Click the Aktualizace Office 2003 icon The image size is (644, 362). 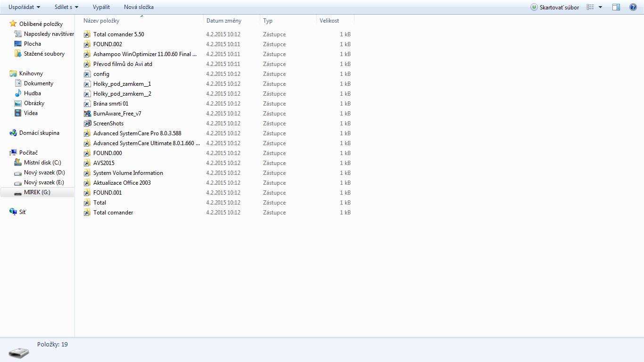[87, 183]
